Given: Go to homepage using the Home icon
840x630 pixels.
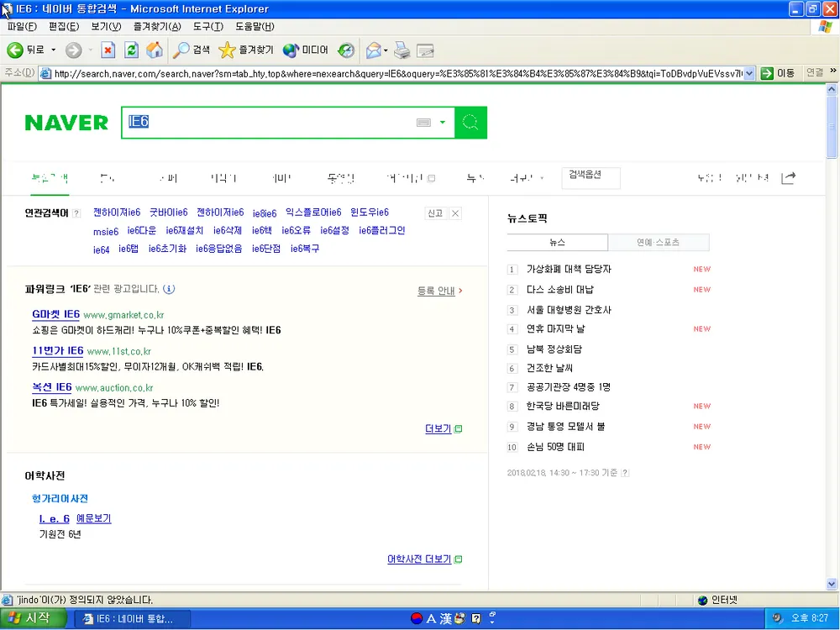Looking at the screenshot, I should (x=155, y=50).
